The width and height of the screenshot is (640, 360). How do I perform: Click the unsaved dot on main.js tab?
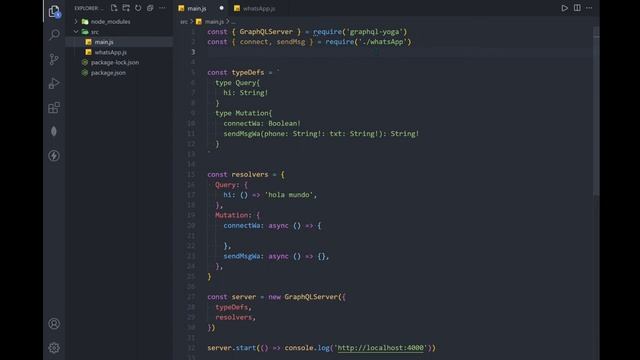[222, 8]
